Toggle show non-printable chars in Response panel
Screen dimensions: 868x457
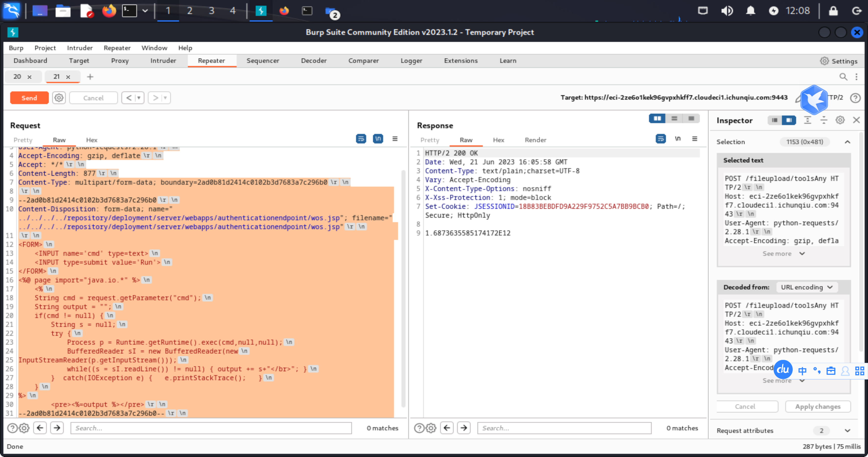tap(678, 139)
